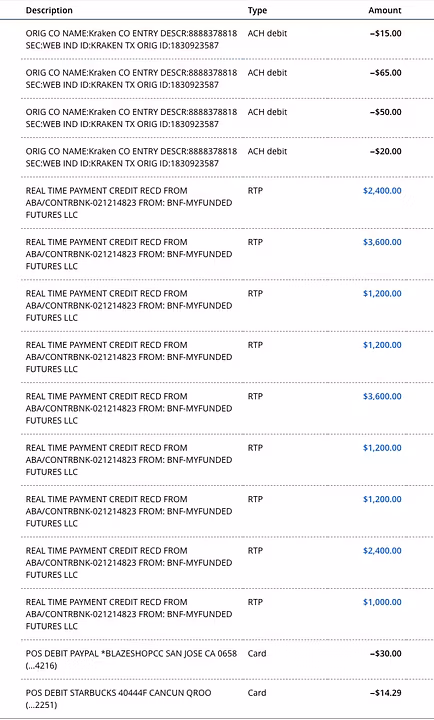Select the Kraken ACH debit of $50.00
This screenshot has height=720, width=434.
217,118
